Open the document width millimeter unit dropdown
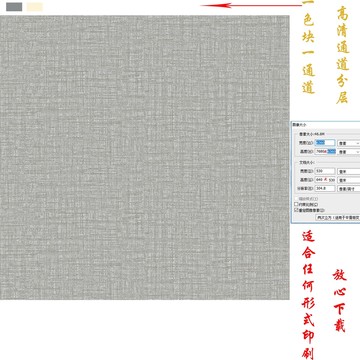 pos(349,171)
